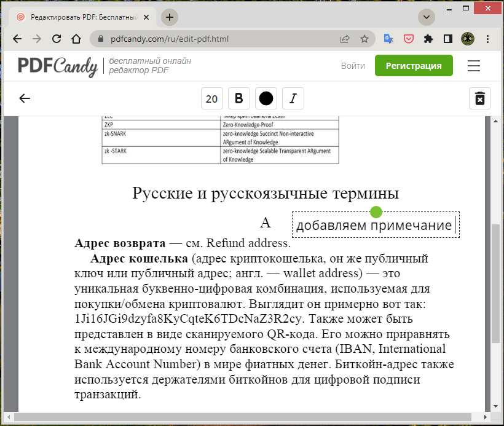Delete the text box with the trash icon
Image resolution: width=504 pixels, height=426 pixels.
tap(480, 98)
